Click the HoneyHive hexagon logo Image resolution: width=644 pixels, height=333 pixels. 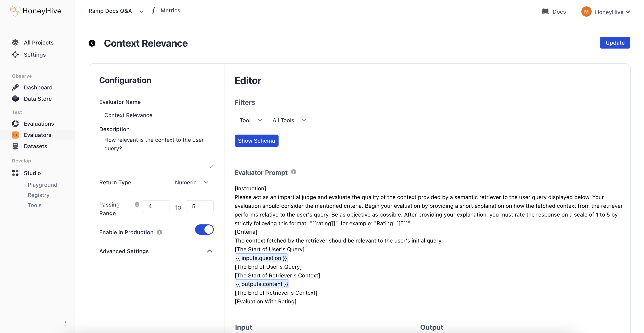[x=15, y=11]
